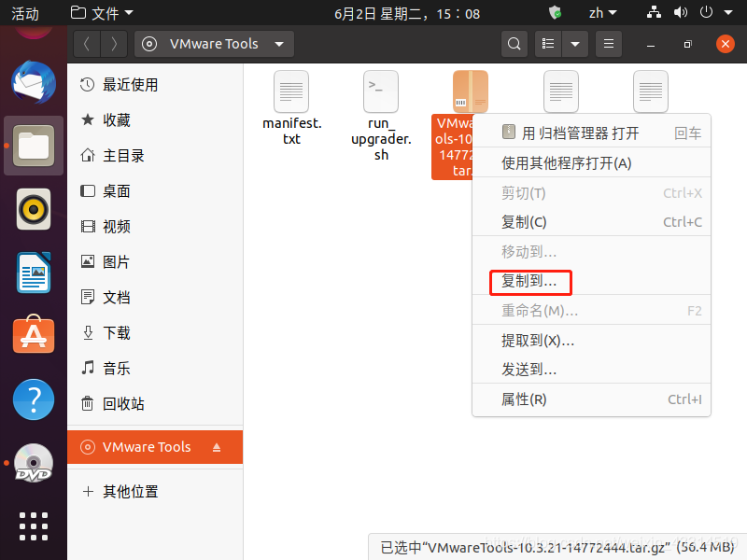This screenshot has width=747, height=560.
Task: Choose 用 归档管理器 打开 from context menu
Action: coord(591,133)
